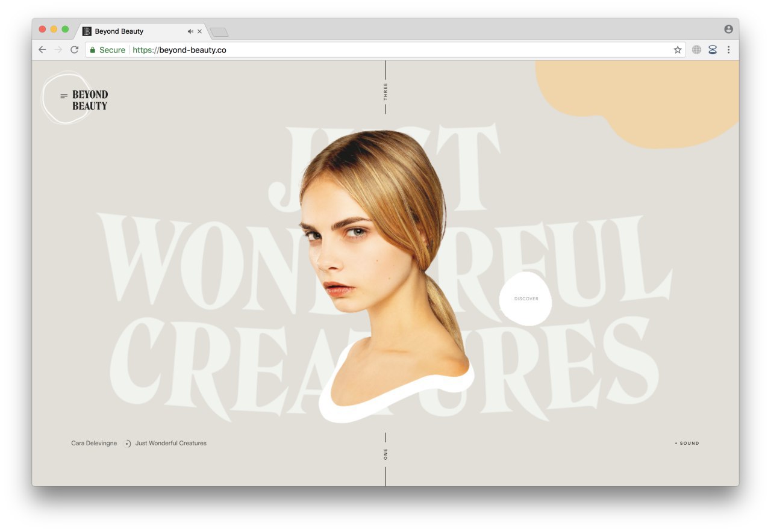Screen dimensions: 771x532
Task: Open a new browser tab
Action: 219,32
